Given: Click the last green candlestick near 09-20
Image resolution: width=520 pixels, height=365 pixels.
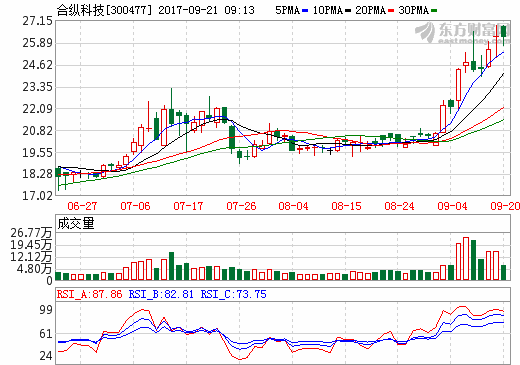Looking at the screenshot, I should [503, 35].
